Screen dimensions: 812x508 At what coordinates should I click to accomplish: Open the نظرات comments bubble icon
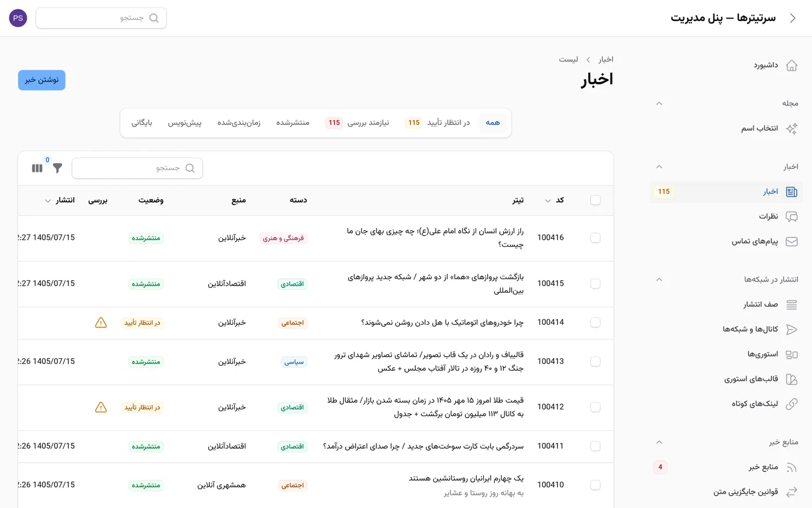791,217
